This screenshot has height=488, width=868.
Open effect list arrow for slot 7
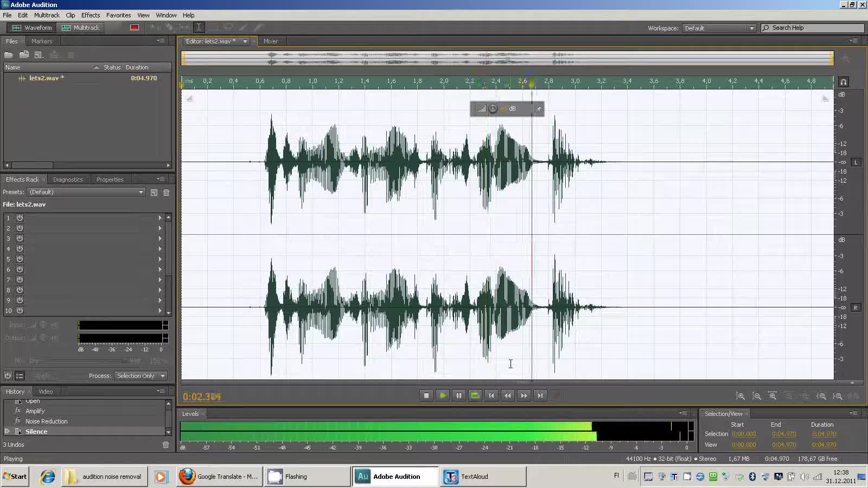tap(160, 280)
